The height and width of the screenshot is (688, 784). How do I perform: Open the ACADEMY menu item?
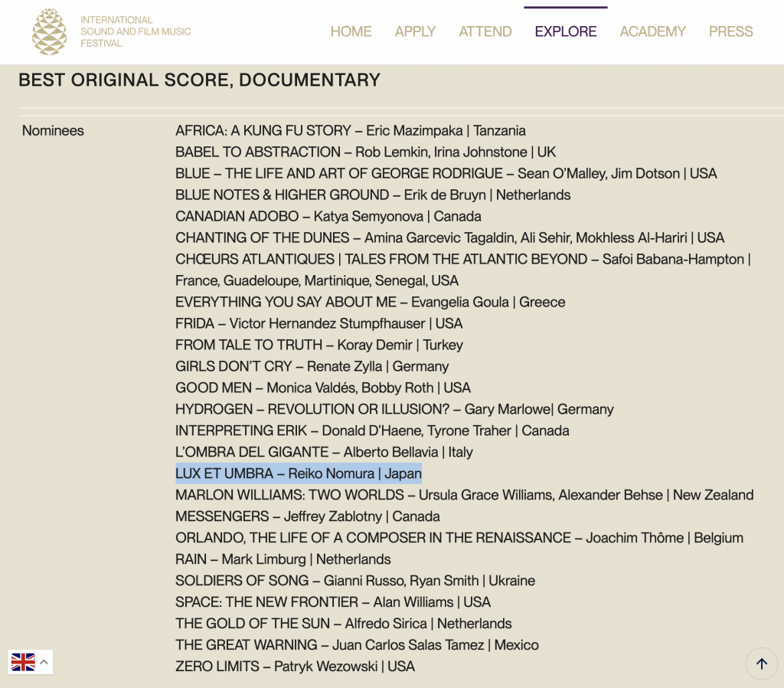click(652, 31)
